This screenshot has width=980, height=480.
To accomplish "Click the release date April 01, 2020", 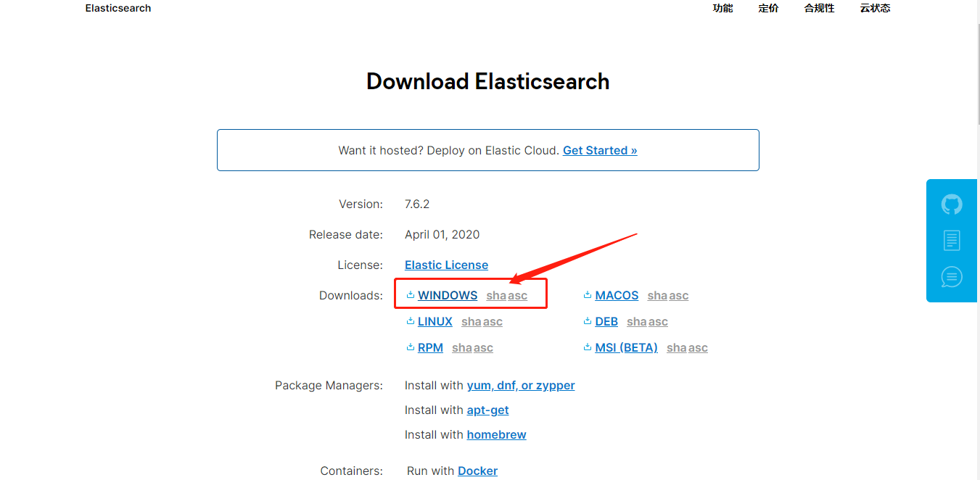I will (x=442, y=234).
